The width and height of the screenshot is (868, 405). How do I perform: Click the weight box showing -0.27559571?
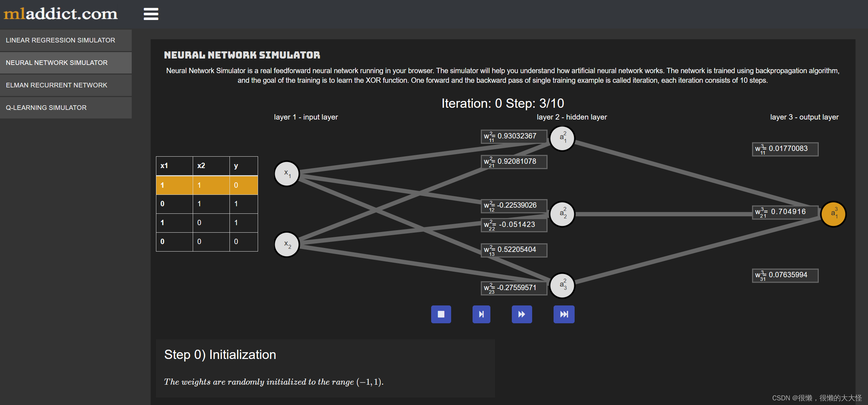(514, 288)
